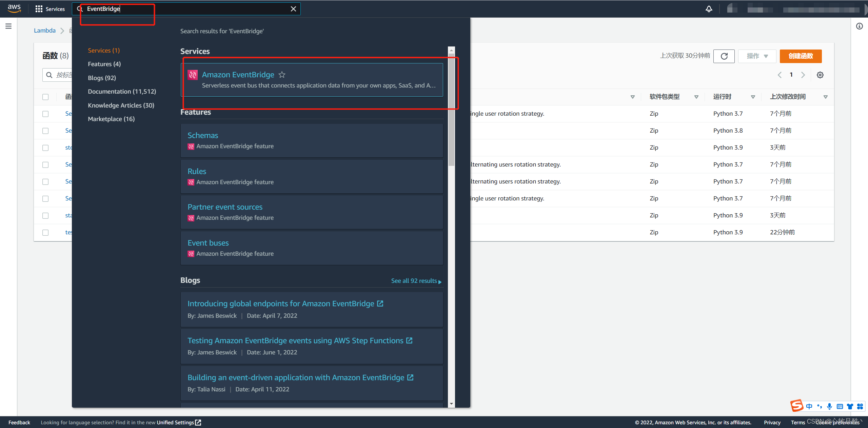The height and width of the screenshot is (428, 868).
Task: Favorite Amazon EventBridge with the star icon
Action: [282, 75]
